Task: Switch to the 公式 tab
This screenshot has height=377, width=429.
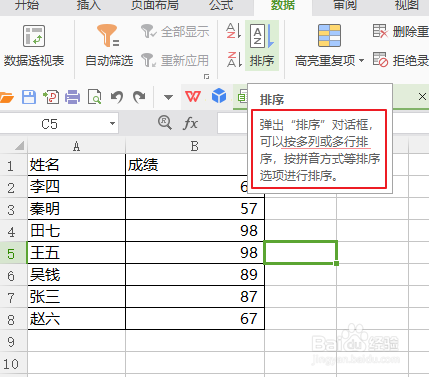Action: click(221, 5)
